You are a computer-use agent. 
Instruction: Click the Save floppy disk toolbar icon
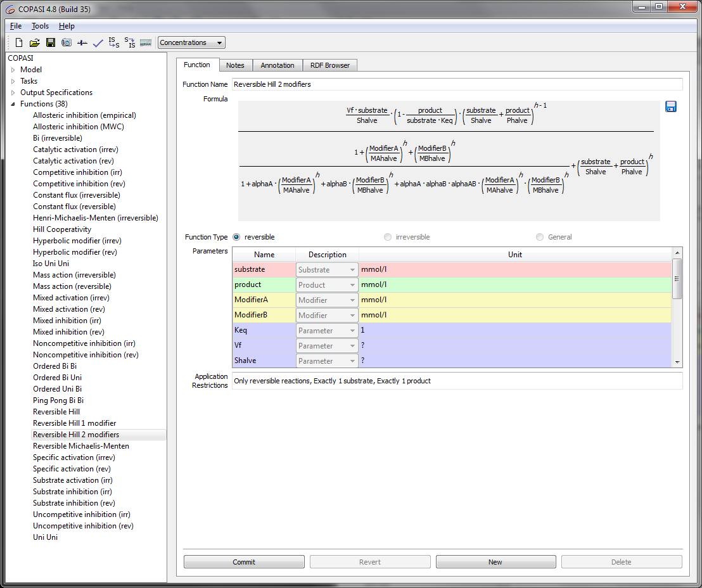pos(51,43)
